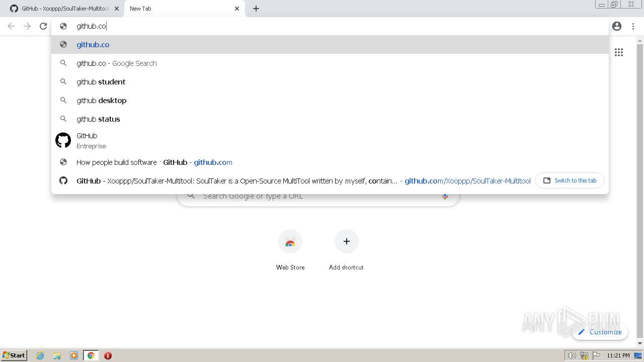Screen dimensions: 644x362
Task: Open Chrome's three-dot menu
Action: point(633,26)
